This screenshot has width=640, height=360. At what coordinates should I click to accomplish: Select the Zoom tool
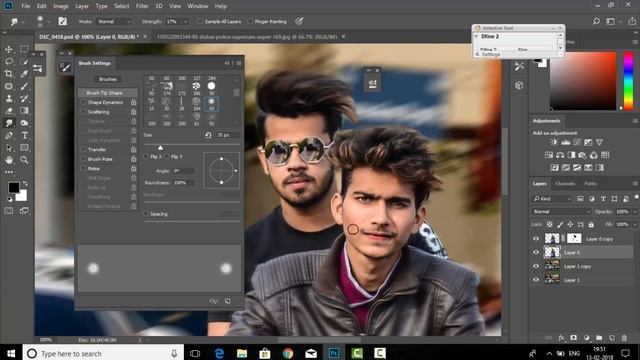[x=24, y=160]
